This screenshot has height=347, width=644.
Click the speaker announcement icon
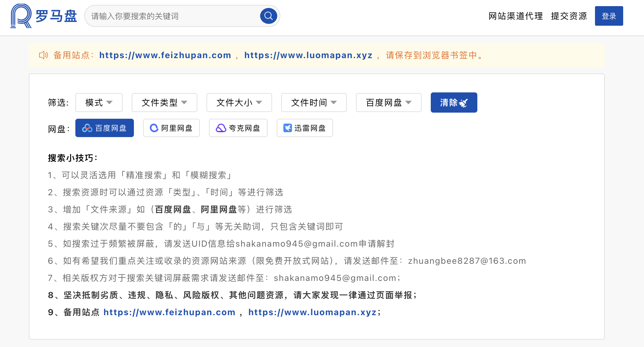click(43, 55)
